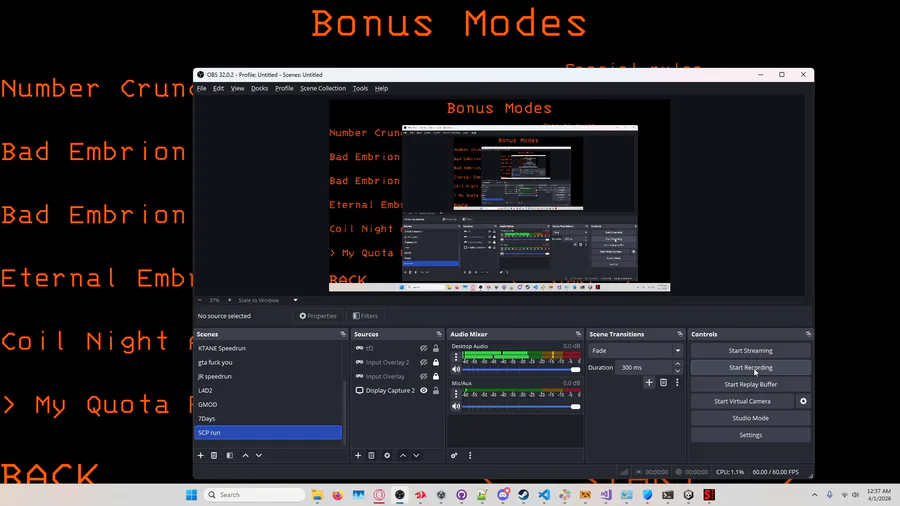Select the KTANE Speedrun scene
This screenshot has width=900, height=506.
(x=268, y=348)
